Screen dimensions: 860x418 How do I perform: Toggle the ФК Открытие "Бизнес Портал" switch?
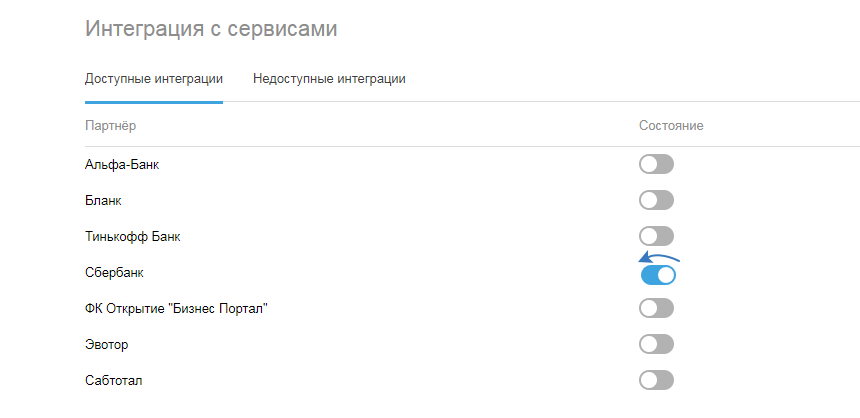657,308
